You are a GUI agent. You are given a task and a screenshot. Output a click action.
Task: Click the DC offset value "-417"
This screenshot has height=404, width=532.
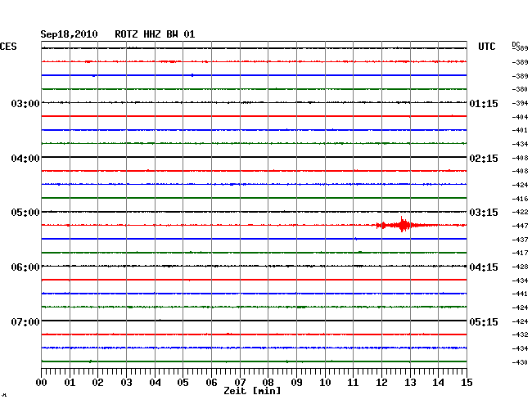(520, 253)
